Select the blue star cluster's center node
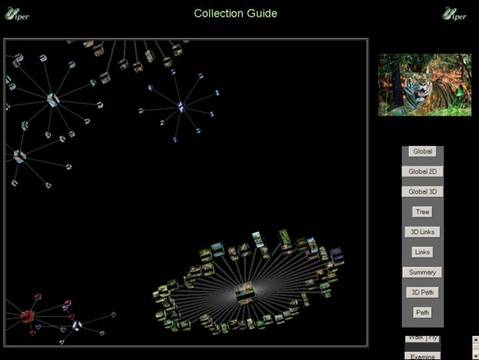 (181, 107)
